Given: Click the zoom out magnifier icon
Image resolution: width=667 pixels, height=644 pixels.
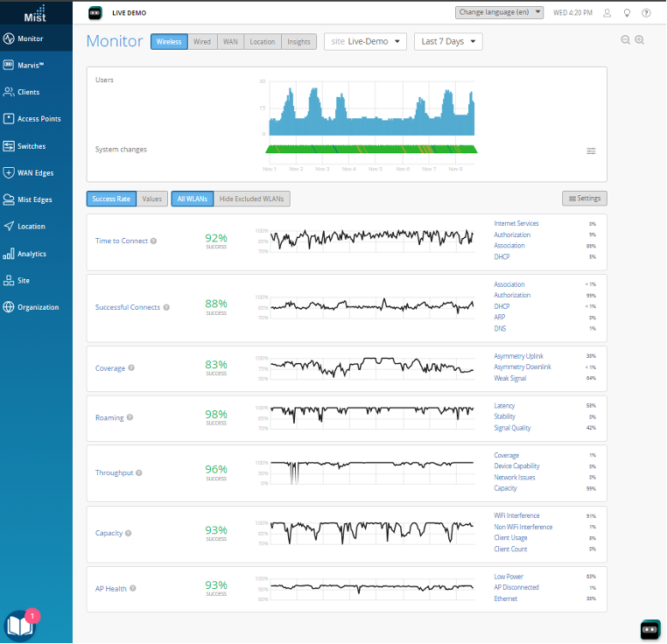Looking at the screenshot, I should pyautogui.click(x=626, y=40).
